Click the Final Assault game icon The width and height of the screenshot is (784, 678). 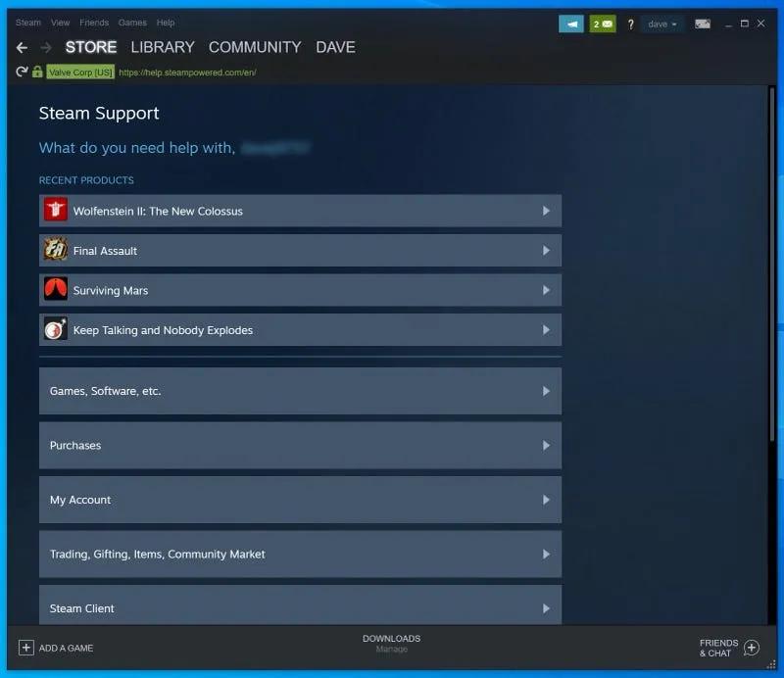click(55, 250)
